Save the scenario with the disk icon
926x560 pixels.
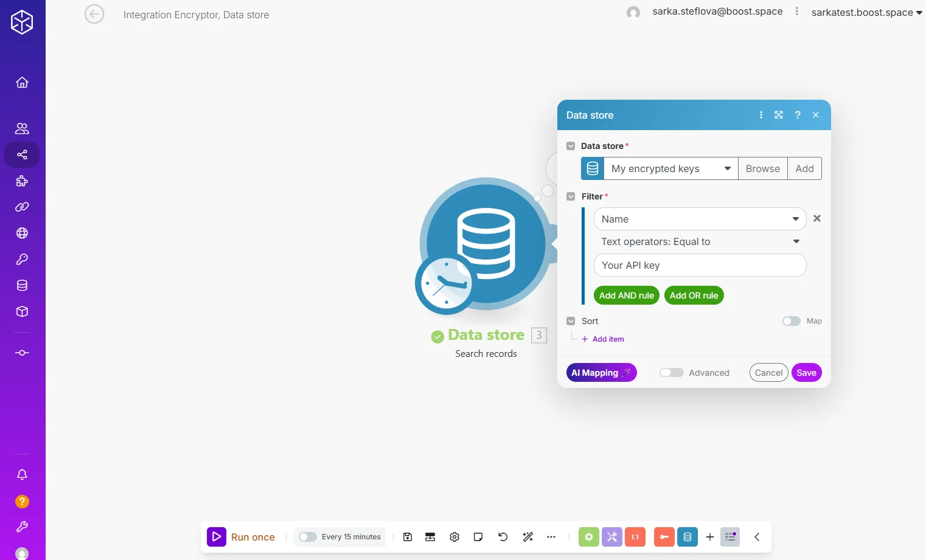click(x=408, y=537)
